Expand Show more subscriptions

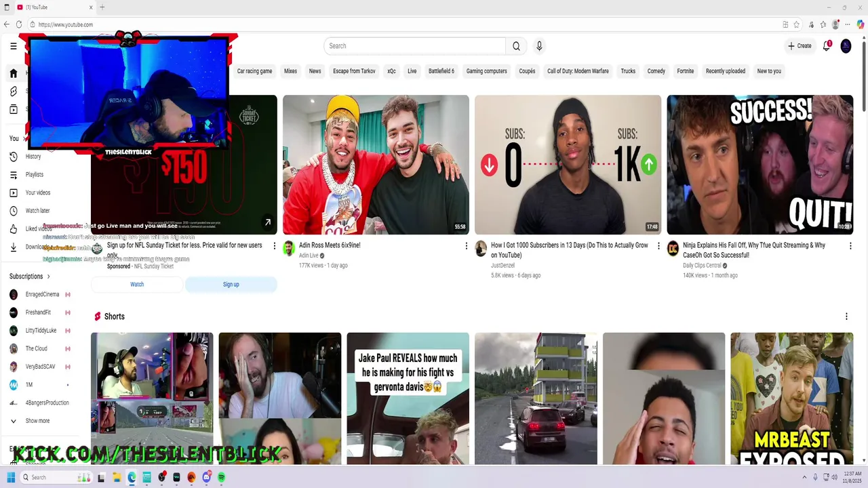37,421
